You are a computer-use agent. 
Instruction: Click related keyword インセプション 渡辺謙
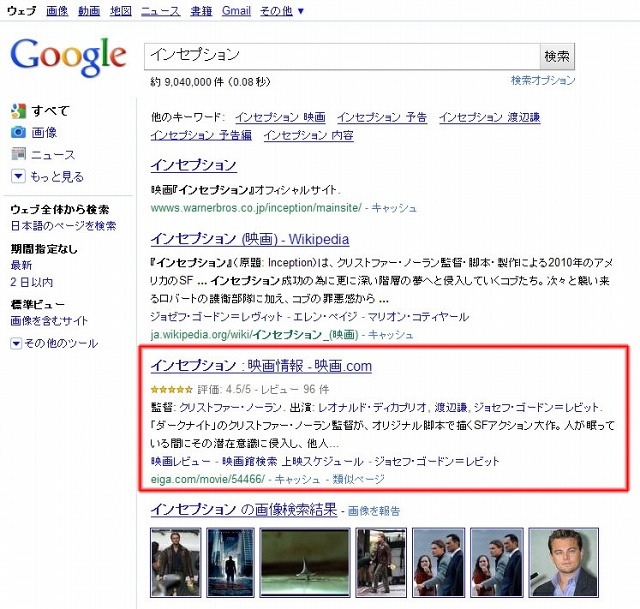pos(490,118)
